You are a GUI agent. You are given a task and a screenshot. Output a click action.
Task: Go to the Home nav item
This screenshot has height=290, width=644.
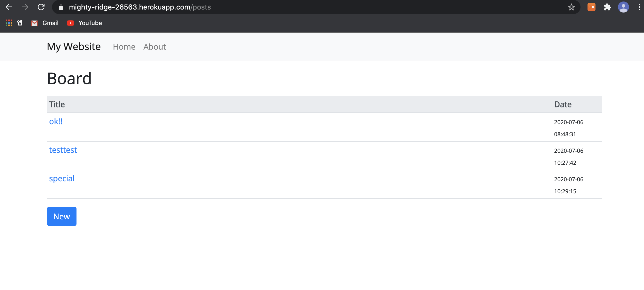tap(124, 47)
